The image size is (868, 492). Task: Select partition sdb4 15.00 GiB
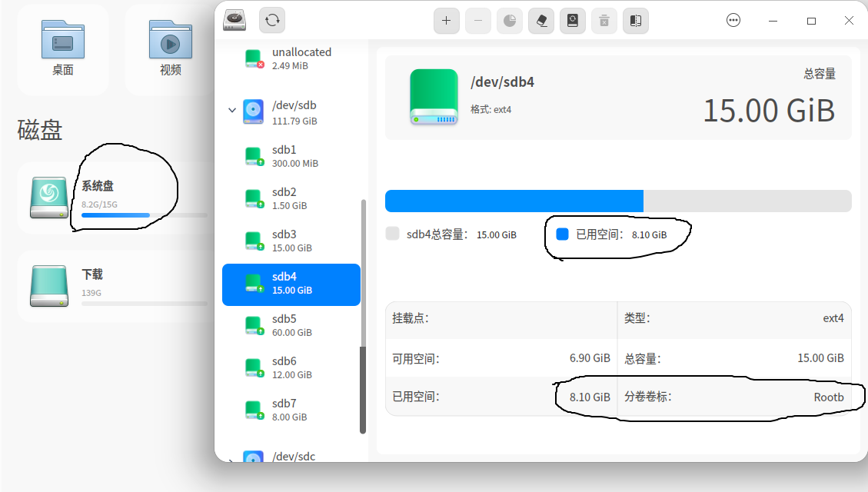coord(291,284)
